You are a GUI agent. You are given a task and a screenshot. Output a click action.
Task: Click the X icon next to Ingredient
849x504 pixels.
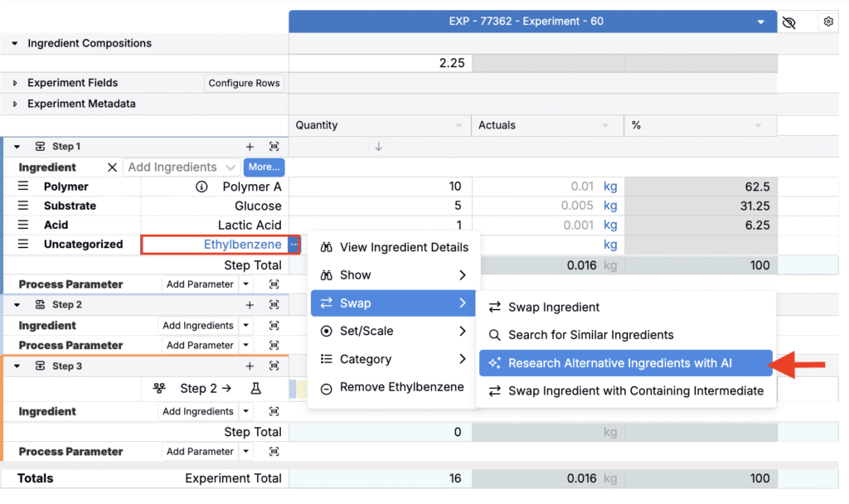point(113,167)
